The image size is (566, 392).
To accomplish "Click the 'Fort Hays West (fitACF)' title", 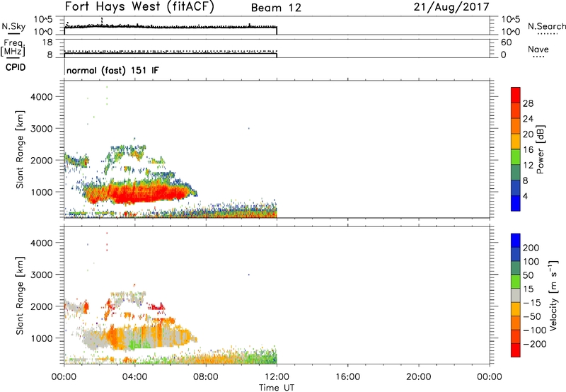I will coord(139,7).
